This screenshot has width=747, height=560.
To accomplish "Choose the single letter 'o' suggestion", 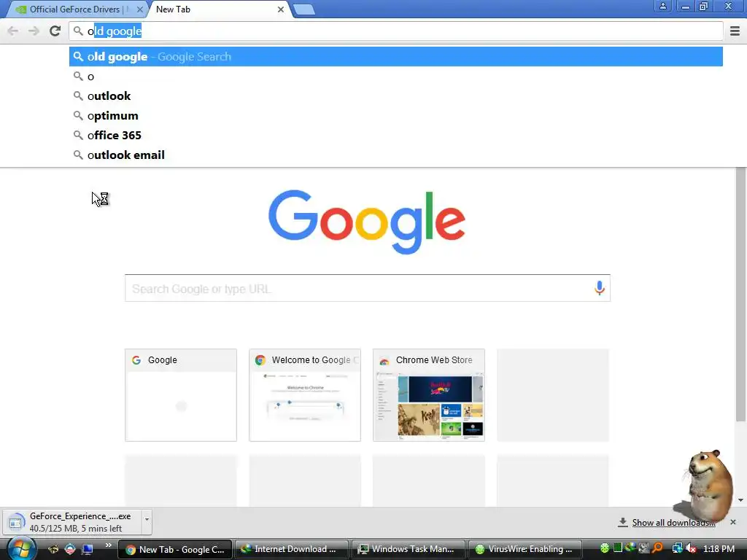I will point(396,76).
